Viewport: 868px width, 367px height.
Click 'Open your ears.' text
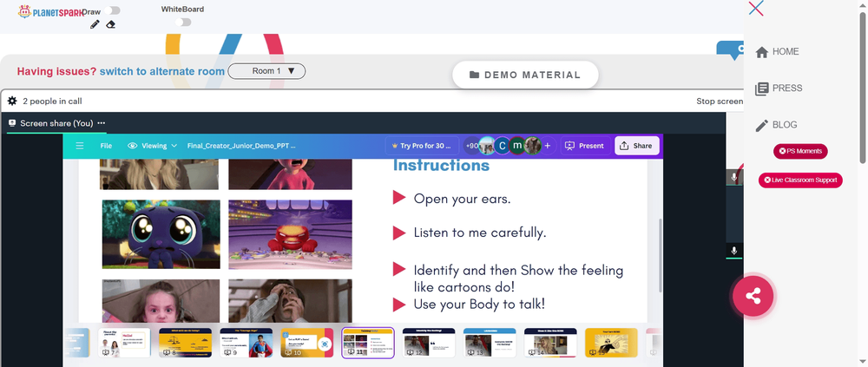point(463,198)
